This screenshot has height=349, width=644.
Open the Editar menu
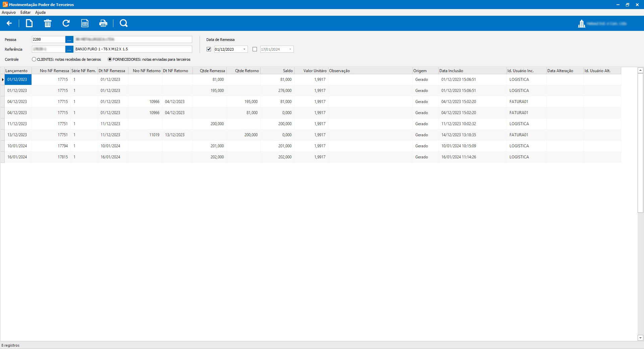tap(25, 12)
